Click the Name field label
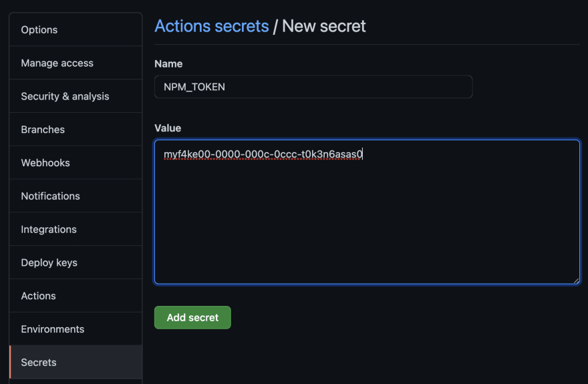 point(168,64)
